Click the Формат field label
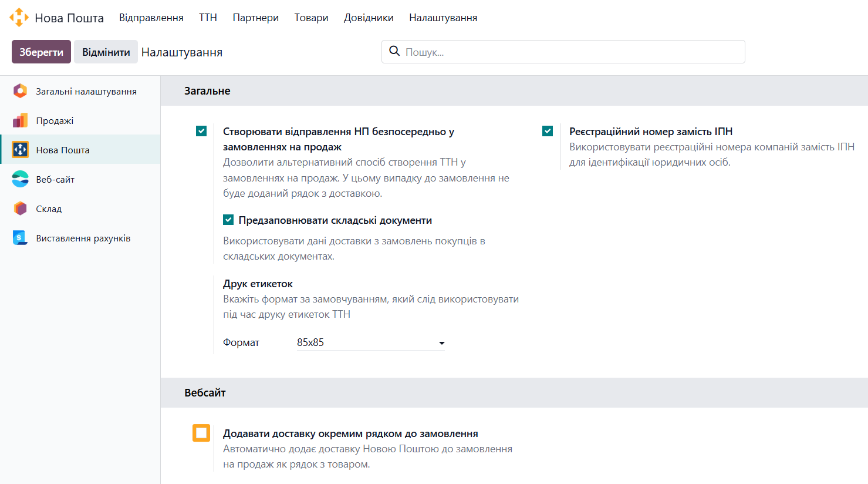The width and height of the screenshot is (868, 484). coord(241,342)
